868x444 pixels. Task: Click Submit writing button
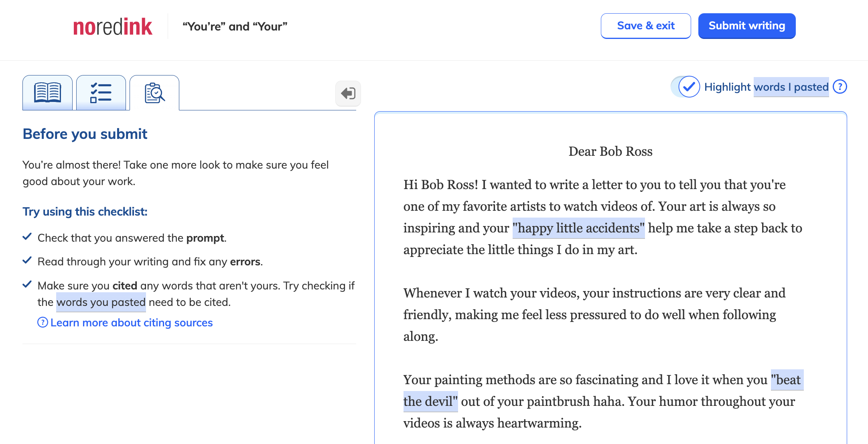747,26
